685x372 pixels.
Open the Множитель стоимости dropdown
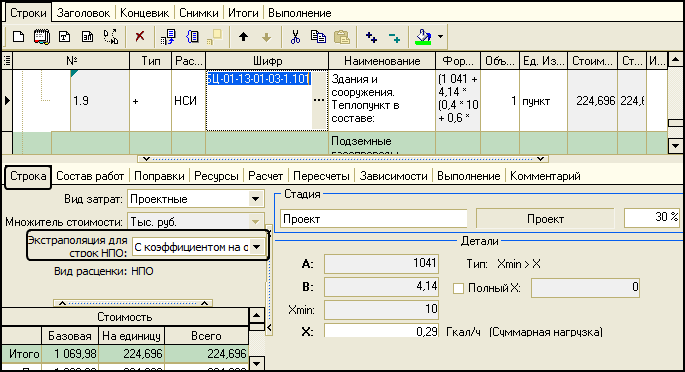click(x=256, y=222)
